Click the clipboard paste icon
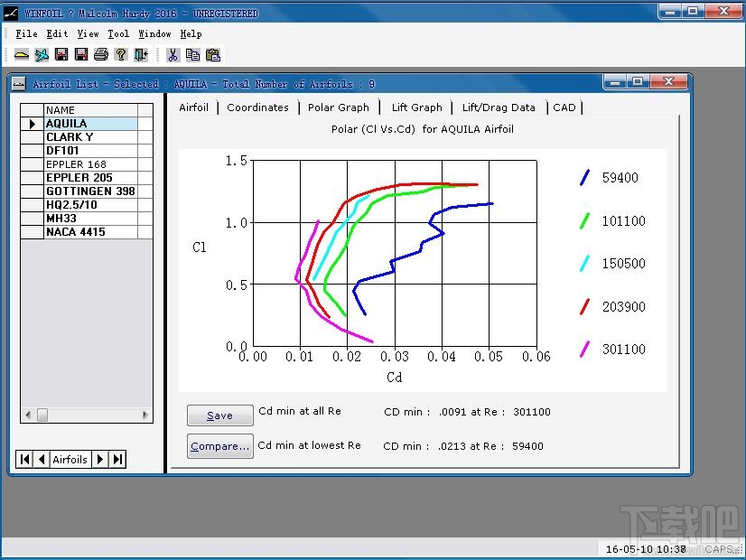This screenshot has width=746, height=560. (x=212, y=55)
